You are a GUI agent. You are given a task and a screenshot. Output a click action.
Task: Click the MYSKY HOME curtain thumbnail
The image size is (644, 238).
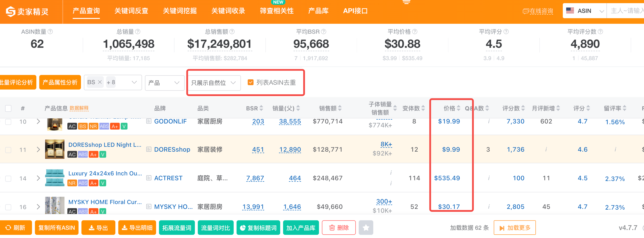coord(55,206)
